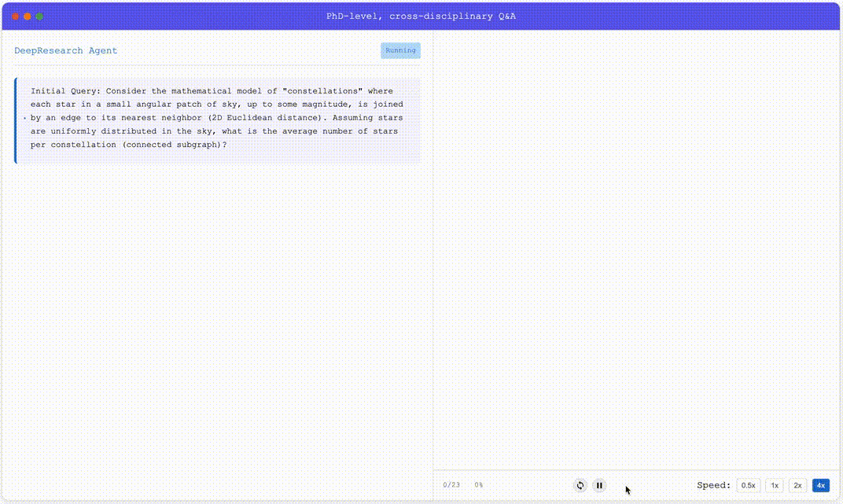
Task: Click the red close window dot
Action: point(16,17)
